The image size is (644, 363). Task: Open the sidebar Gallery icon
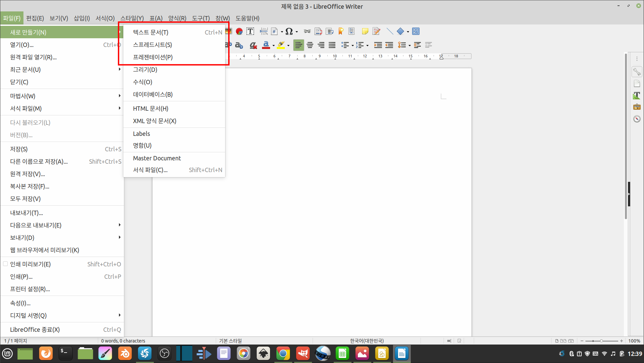point(637,107)
